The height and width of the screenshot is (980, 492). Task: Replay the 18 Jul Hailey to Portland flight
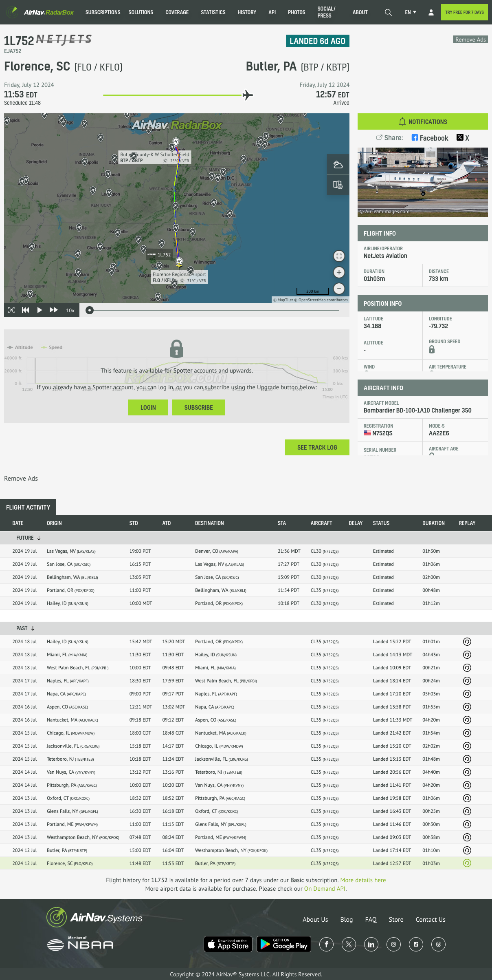[467, 642]
